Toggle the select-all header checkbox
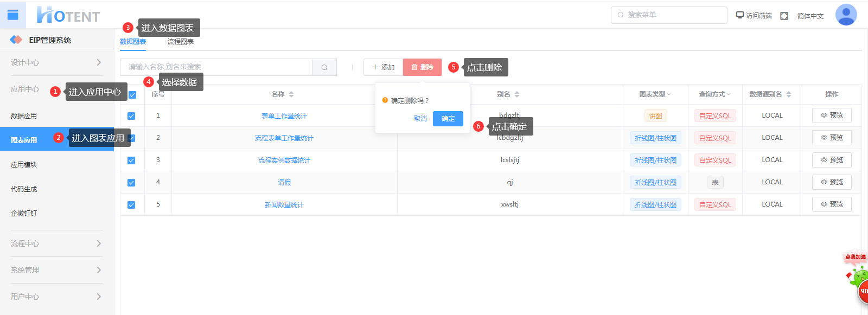Screen dimensions: 868x315 [x=132, y=95]
